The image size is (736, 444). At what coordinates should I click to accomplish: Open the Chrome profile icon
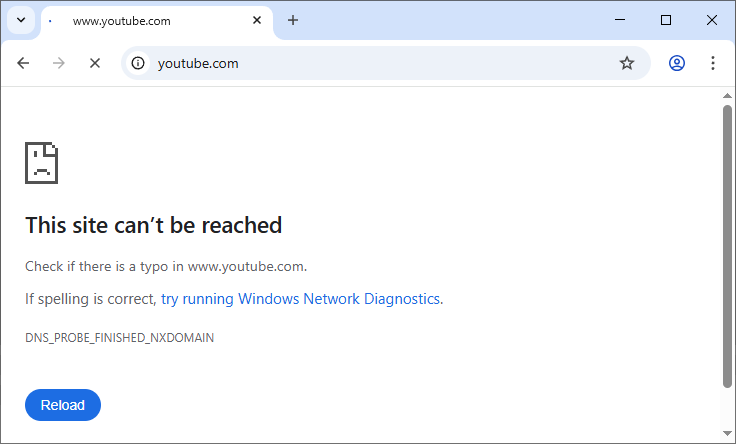pyautogui.click(x=677, y=63)
